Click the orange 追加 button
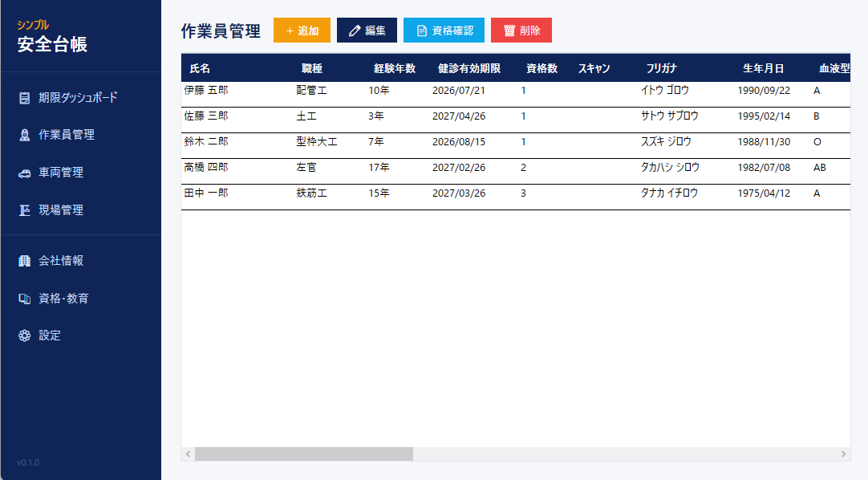This screenshot has width=868, height=480. 302,31
